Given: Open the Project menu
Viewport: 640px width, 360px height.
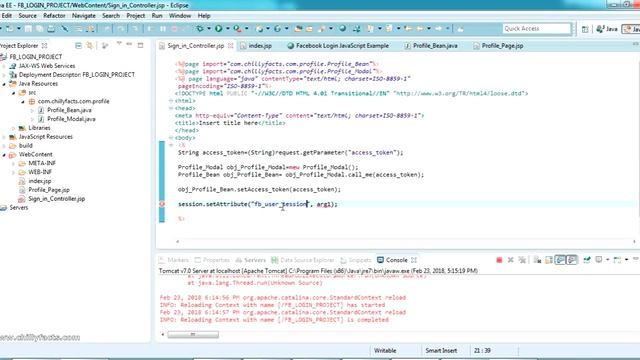Looking at the screenshot, I should pyautogui.click(x=136, y=16).
